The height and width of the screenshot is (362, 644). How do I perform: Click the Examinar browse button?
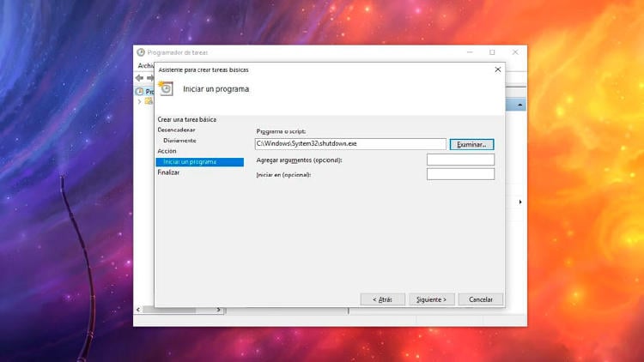tap(471, 144)
